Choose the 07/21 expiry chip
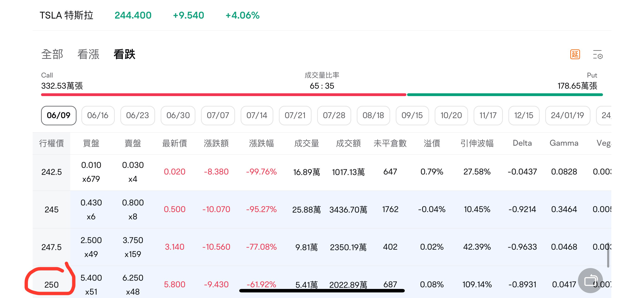This screenshot has height=298, width=644. tap(295, 115)
